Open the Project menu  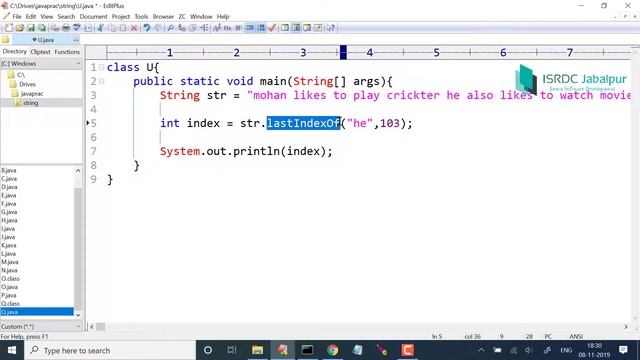click(x=121, y=17)
